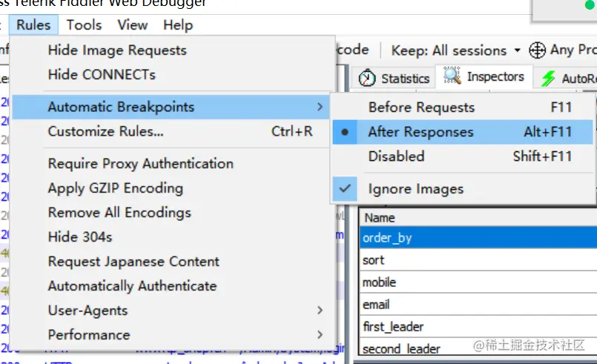Switch to the Inspectors tab
Screen dimensions: 597x364
[484, 77]
